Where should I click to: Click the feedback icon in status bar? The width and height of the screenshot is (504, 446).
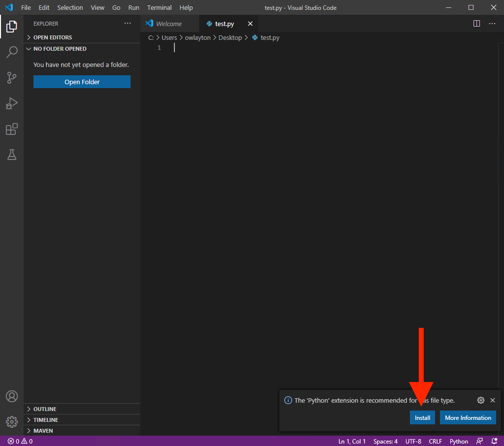tap(479, 441)
